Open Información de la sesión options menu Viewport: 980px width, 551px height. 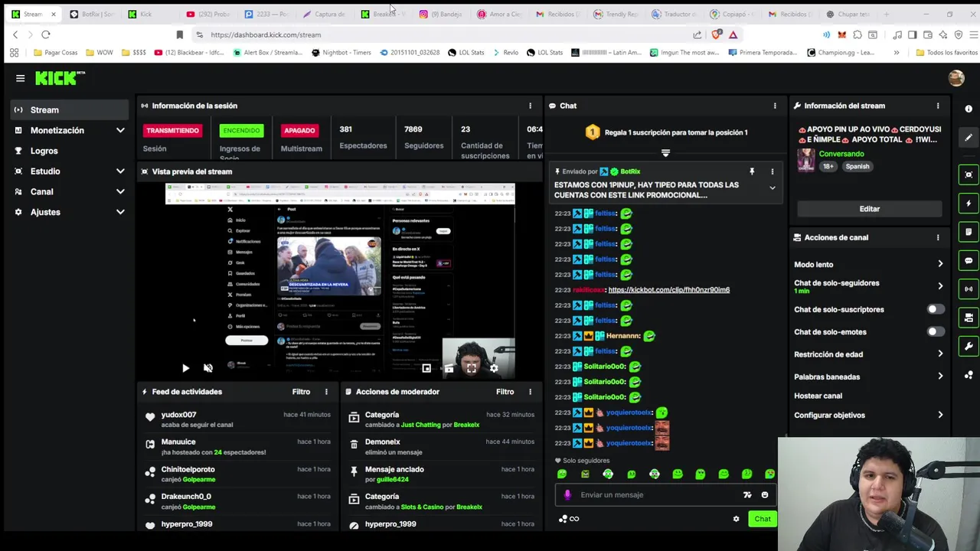pos(530,106)
